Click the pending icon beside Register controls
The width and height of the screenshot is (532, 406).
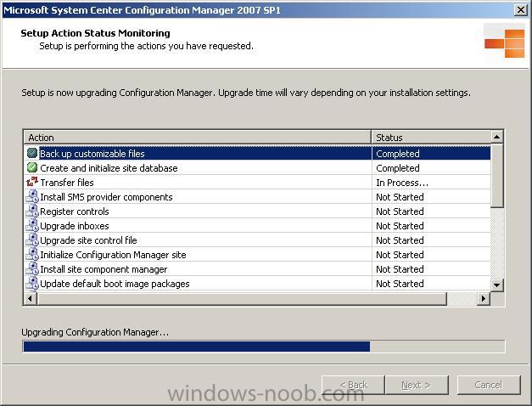[x=32, y=211]
